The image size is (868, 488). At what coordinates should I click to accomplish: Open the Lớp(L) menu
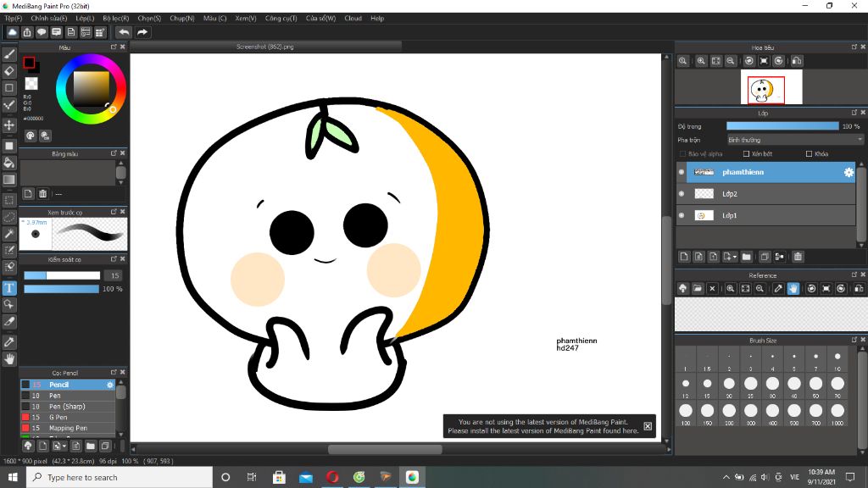point(85,19)
